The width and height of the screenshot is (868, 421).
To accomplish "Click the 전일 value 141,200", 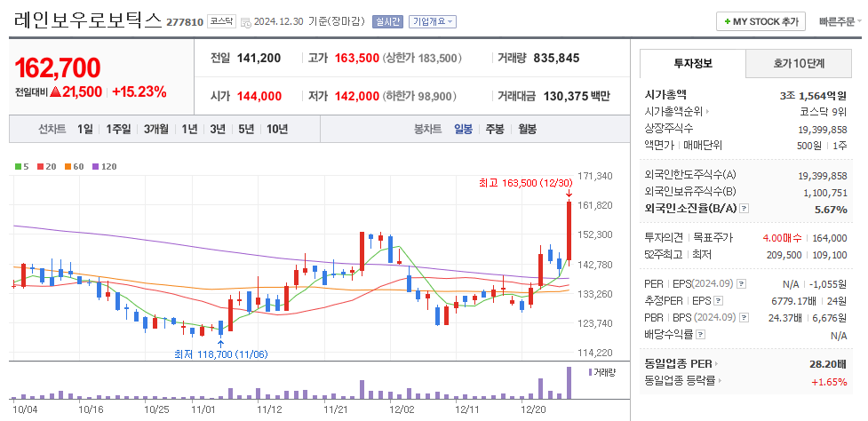I will point(259,58).
